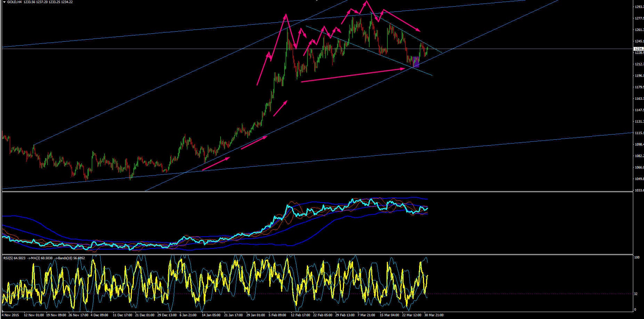Click the "30 Mar 21:00" time label

[x=434, y=315]
